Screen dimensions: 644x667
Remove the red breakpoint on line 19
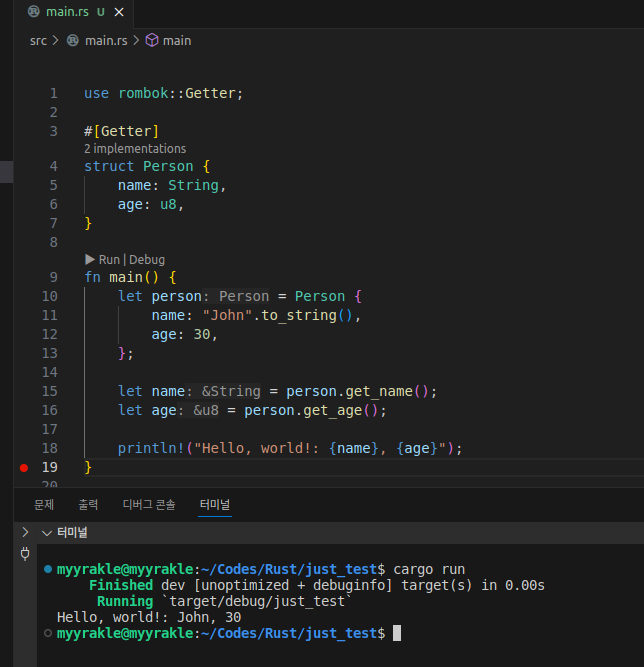click(x=24, y=467)
